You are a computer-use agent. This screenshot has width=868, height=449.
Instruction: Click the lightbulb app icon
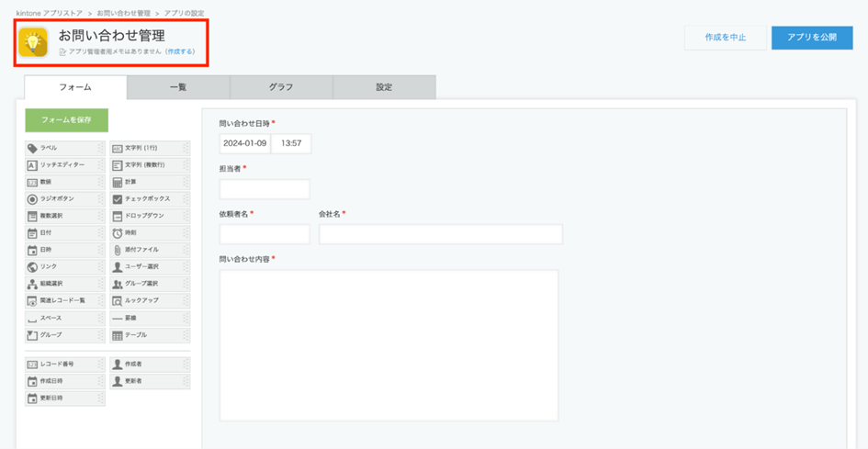pyautogui.click(x=33, y=42)
